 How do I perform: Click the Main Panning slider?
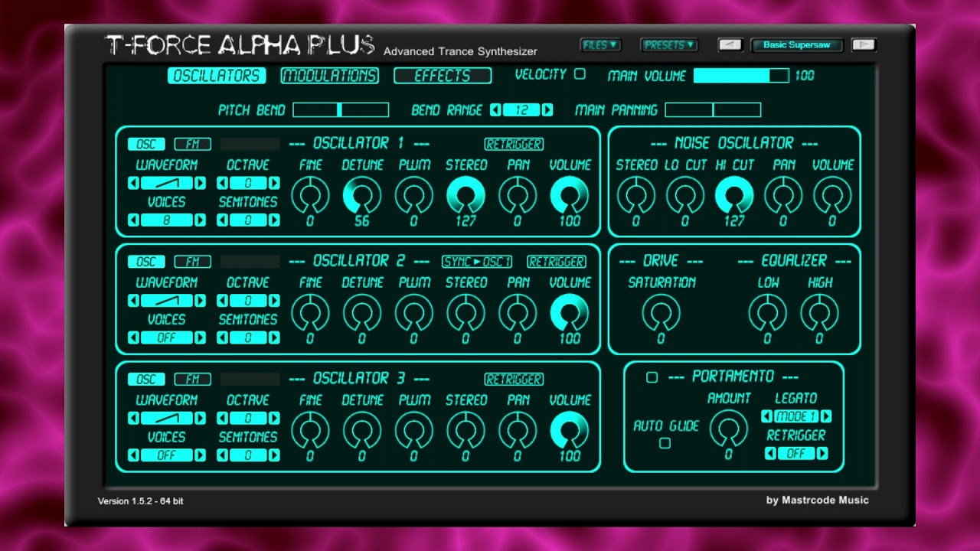pos(713,110)
